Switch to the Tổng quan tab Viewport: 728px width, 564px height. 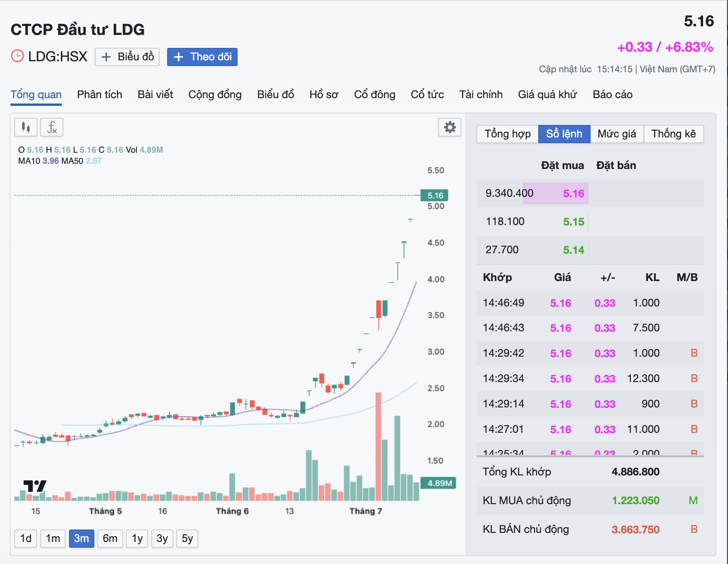coord(36,95)
